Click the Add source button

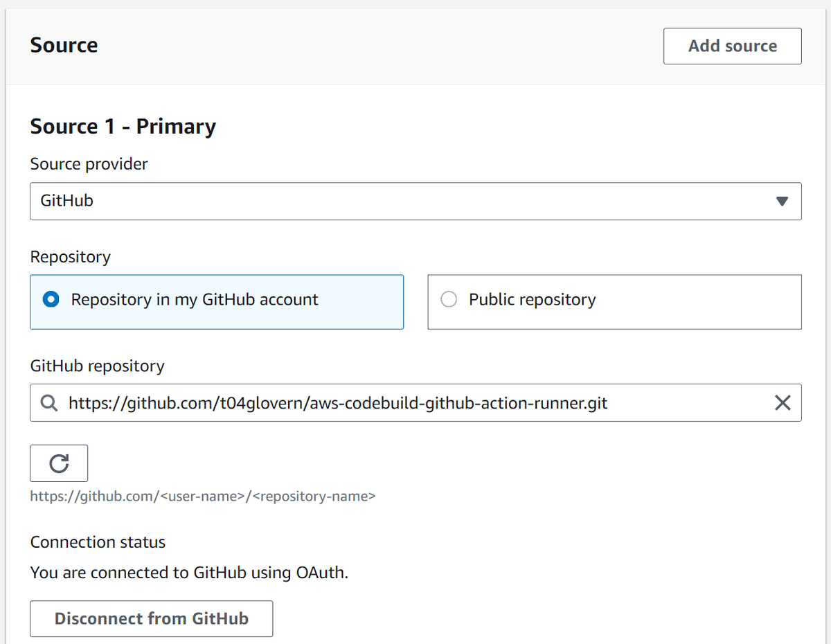click(732, 46)
